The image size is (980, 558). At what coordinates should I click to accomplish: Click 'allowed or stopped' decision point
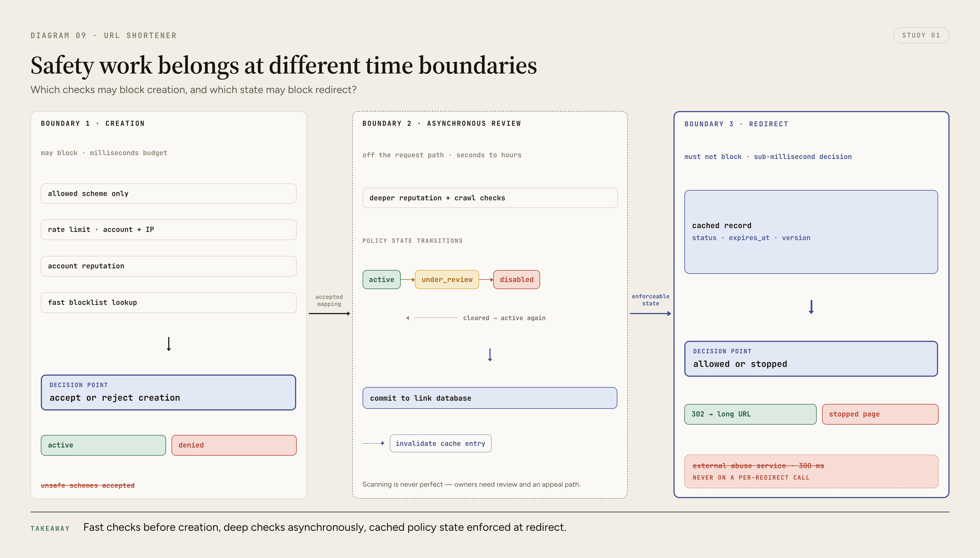pos(811,359)
